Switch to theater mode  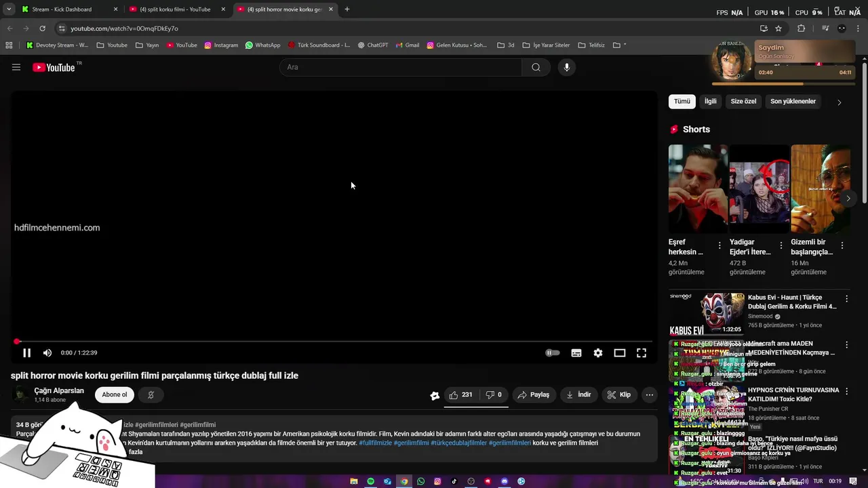click(x=620, y=352)
